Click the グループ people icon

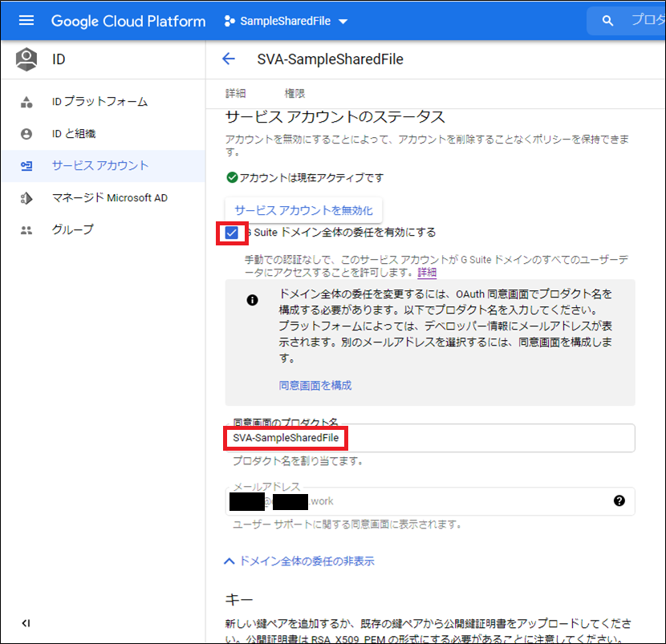26,230
